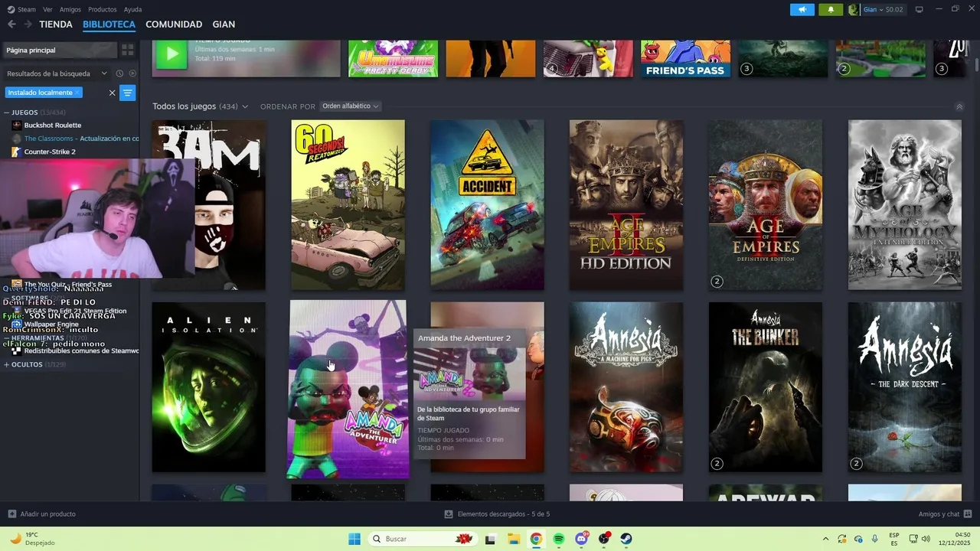The image size is (980, 551).
Task: Switch to collections grid view icon
Action: coord(128,50)
